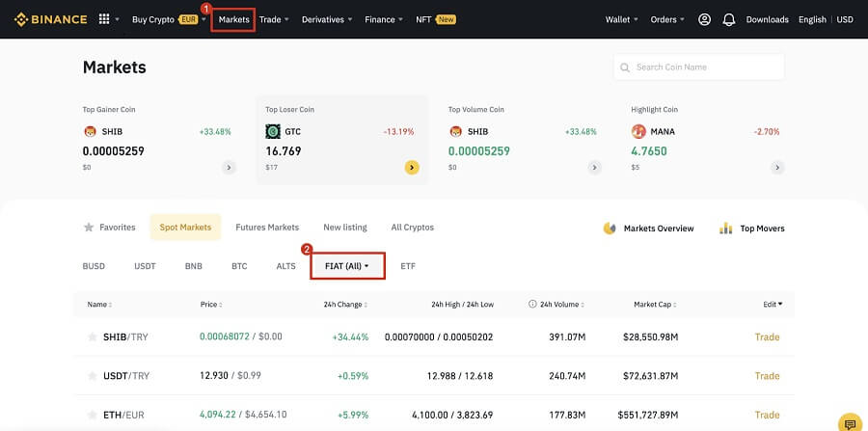Open the apps grid menu icon
This screenshot has width=868, height=431.
point(104,19)
